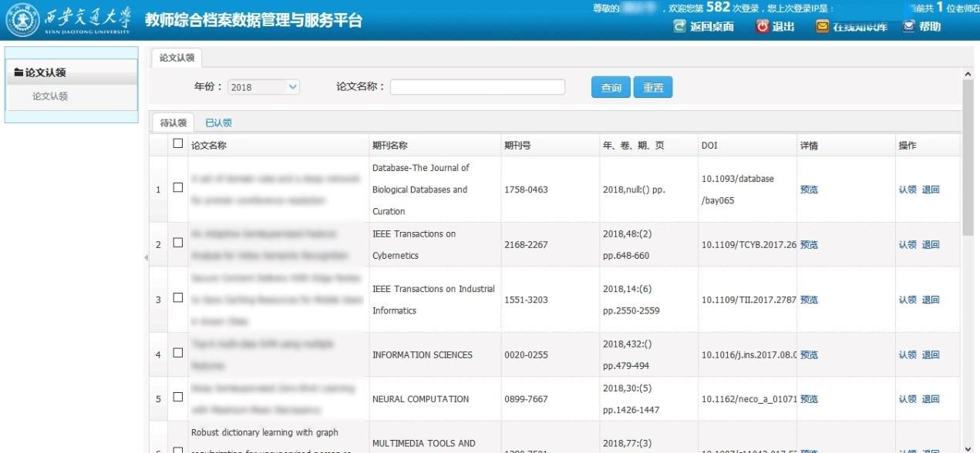Image resolution: width=980 pixels, height=453 pixels.
Task: Open the online knowledge base envelope icon
Action: [x=823, y=26]
